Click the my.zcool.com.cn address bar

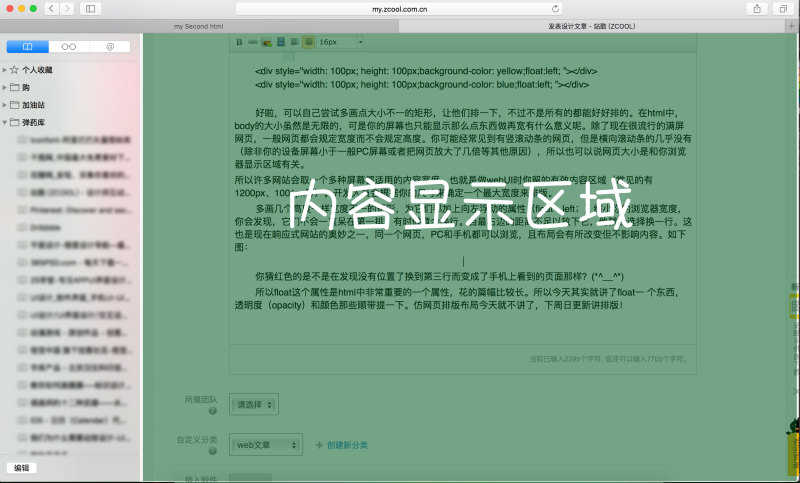tap(399, 9)
